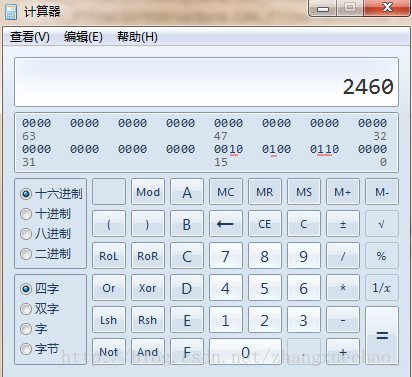Click the Lsh left shift button
The height and width of the screenshot is (377, 412).
[x=109, y=320]
